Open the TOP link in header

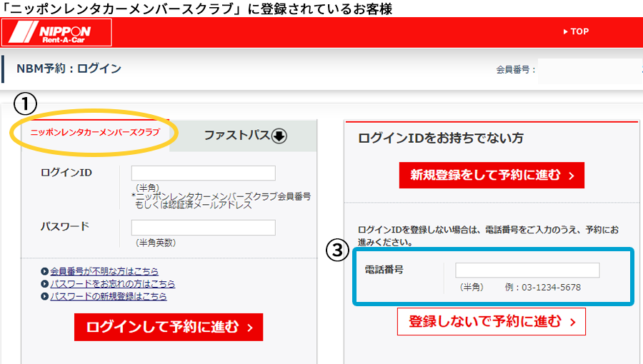(576, 31)
